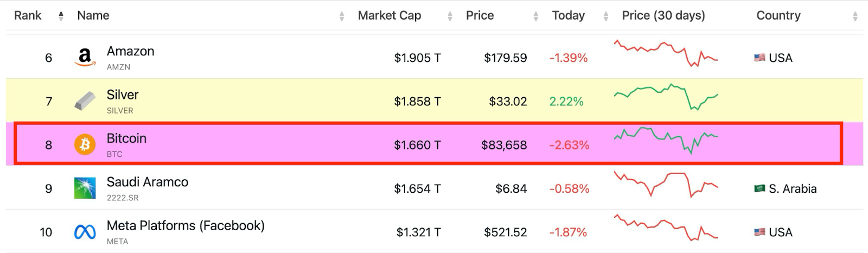Click the Today column sort arrows
Image resolution: width=868 pixels, height=253 pixels.
(x=605, y=16)
